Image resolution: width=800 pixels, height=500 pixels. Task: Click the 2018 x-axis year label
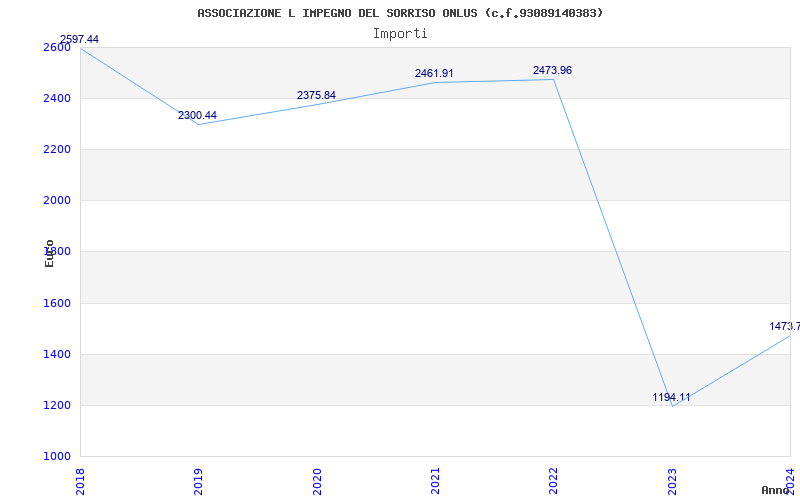[80, 481]
